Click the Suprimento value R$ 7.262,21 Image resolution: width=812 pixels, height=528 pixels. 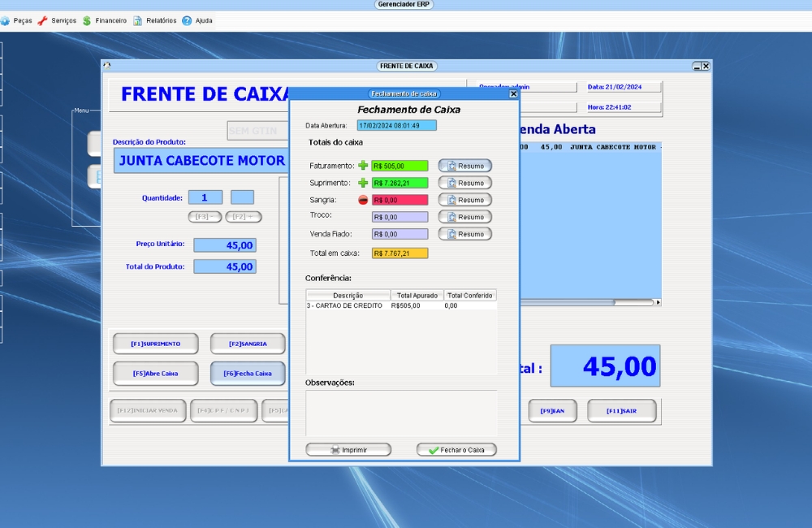tap(400, 183)
